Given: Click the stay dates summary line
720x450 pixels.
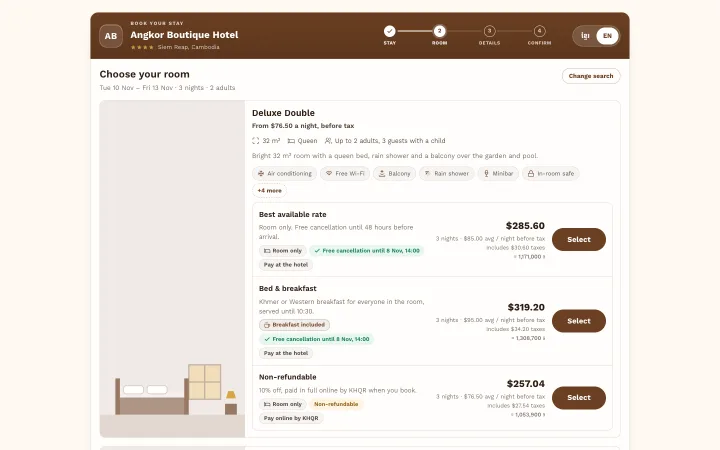Looking at the screenshot, I should coord(167,88).
